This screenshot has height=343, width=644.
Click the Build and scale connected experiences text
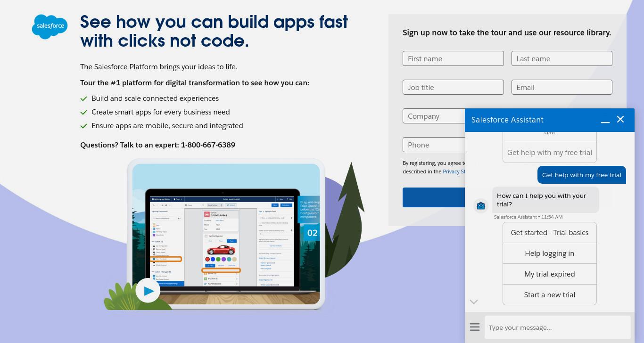(x=155, y=98)
